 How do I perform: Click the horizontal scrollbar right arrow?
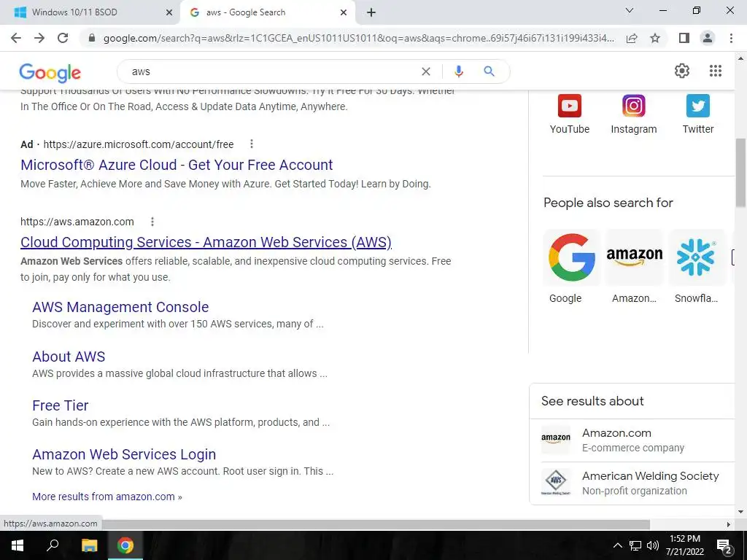coord(729,524)
